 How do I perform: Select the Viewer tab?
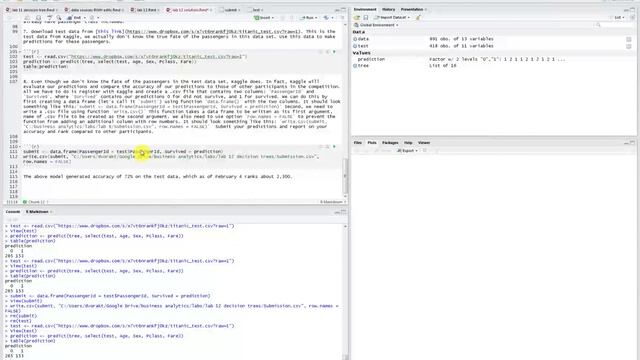[x=424, y=143]
